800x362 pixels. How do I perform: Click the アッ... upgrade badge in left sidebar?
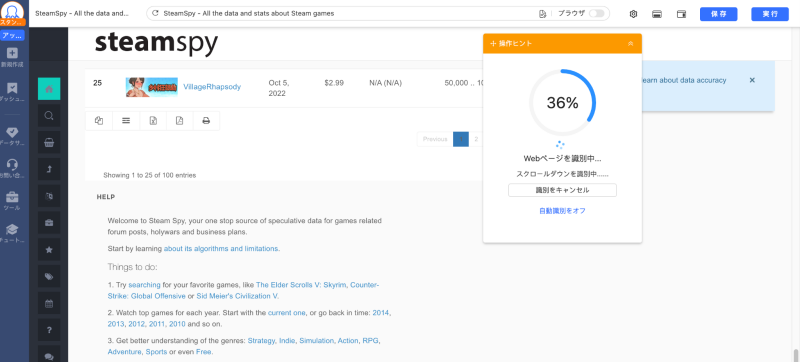[x=12, y=36]
